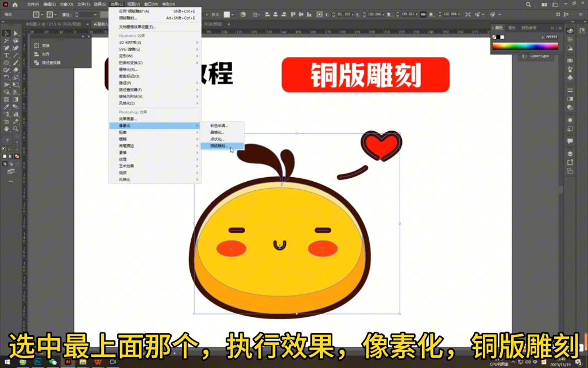The width and height of the screenshot is (588, 368).
Task: Swap fill color to the stroke swatch
Action: click(17, 136)
